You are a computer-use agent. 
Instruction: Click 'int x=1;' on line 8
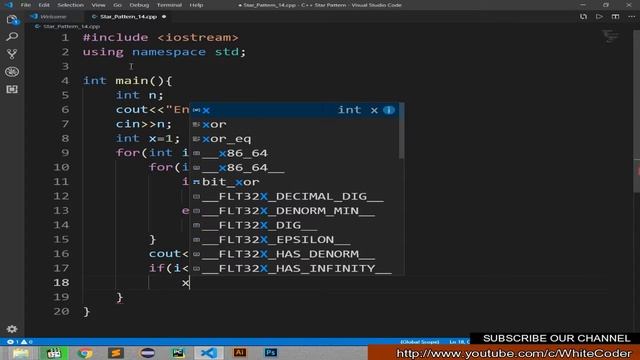pyautogui.click(x=148, y=138)
